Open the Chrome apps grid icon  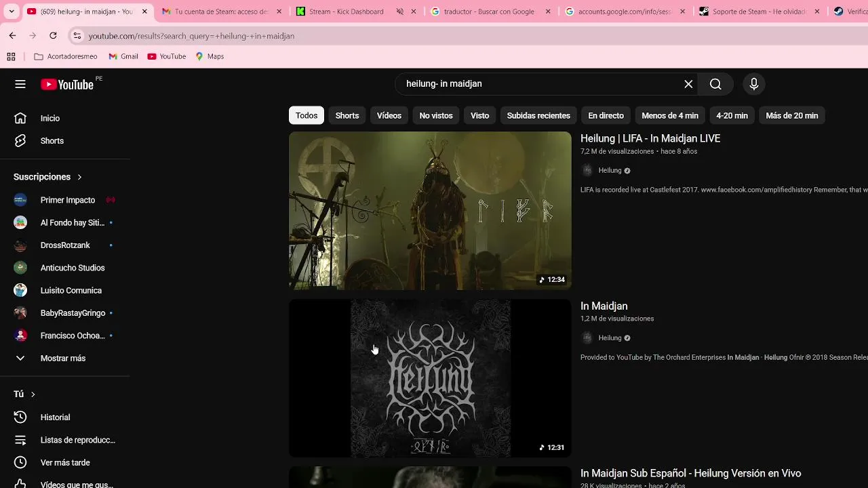tap(11, 56)
